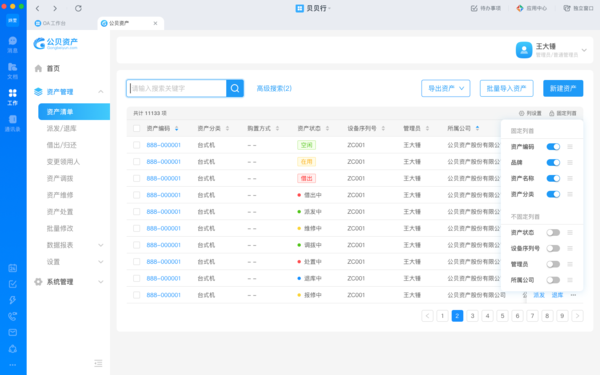Click the 新建资产 button
The width and height of the screenshot is (600, 375).
(563, 88)
